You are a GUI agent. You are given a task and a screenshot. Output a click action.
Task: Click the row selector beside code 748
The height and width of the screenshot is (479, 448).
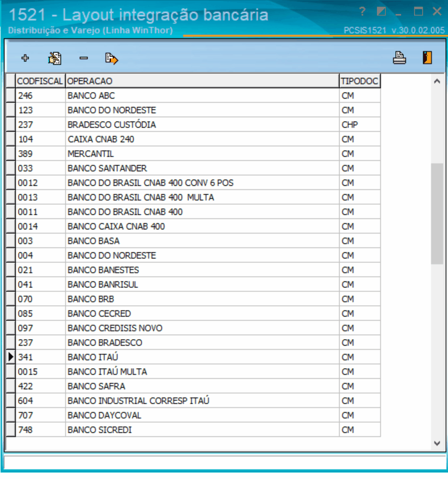click(11, 430)
